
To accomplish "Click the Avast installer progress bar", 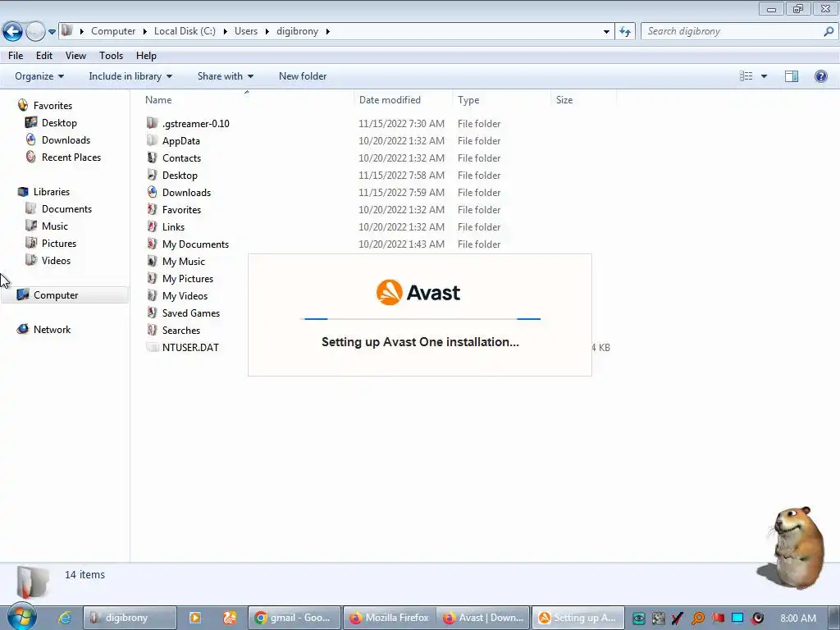I will click(421, 319).
